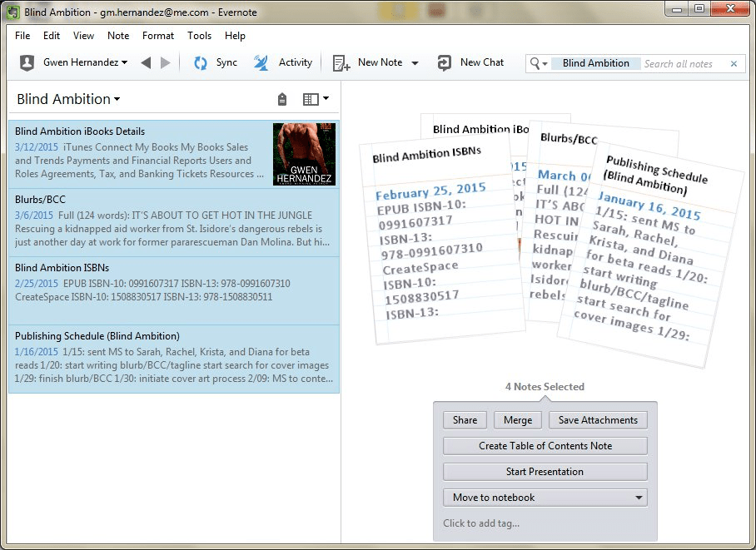Click the Publishing Schedule preview card
Image resolution: width=756 pixels, height=550 pixels.
(x=653, y=255)
